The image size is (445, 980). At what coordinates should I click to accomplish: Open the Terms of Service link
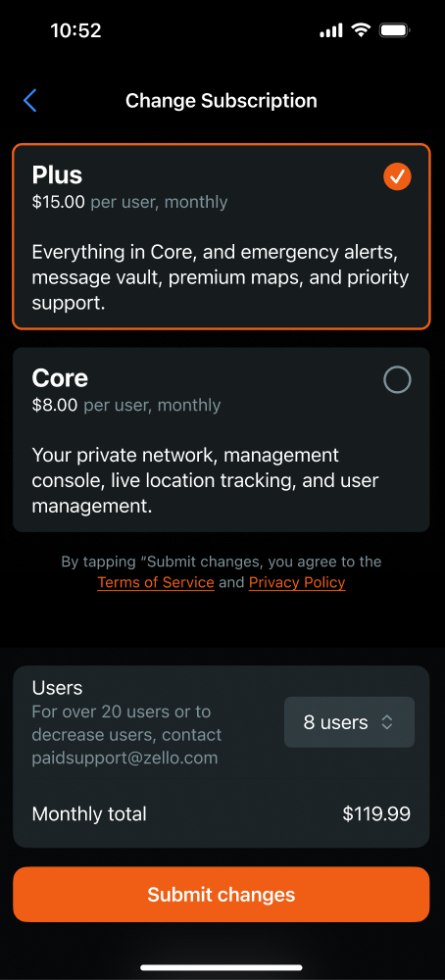click(156, 582)
